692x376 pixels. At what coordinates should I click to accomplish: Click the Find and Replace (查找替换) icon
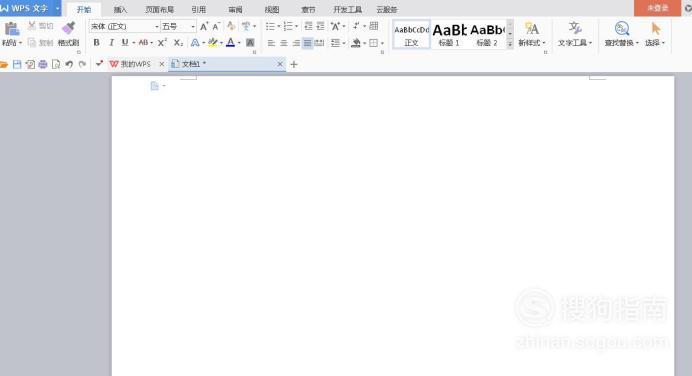[621, 29]
